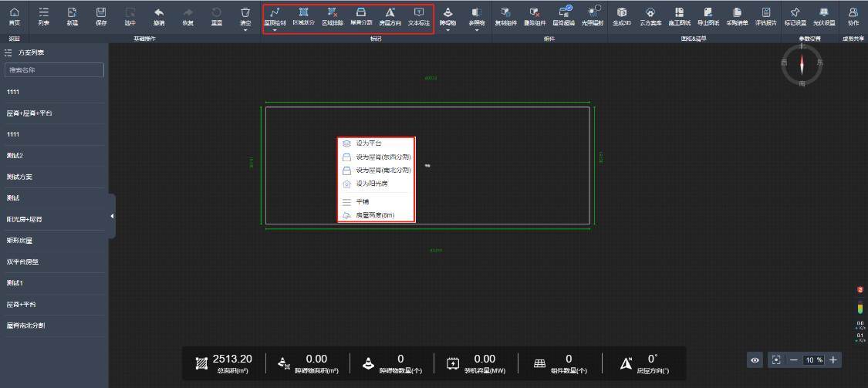Click 障碍物数量 obstacle count status entry

click(x=392, y=363)
